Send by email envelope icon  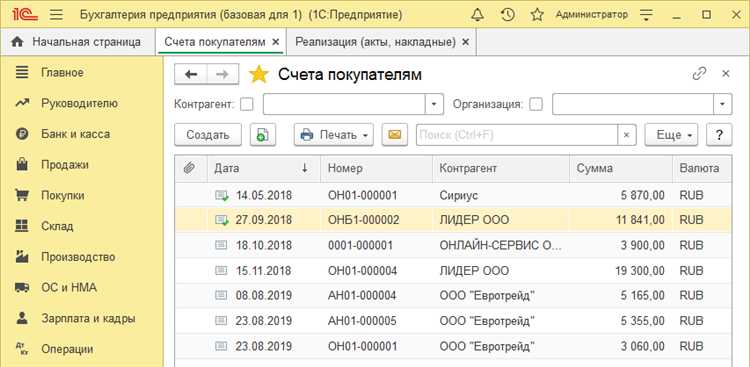click(394, 135)
